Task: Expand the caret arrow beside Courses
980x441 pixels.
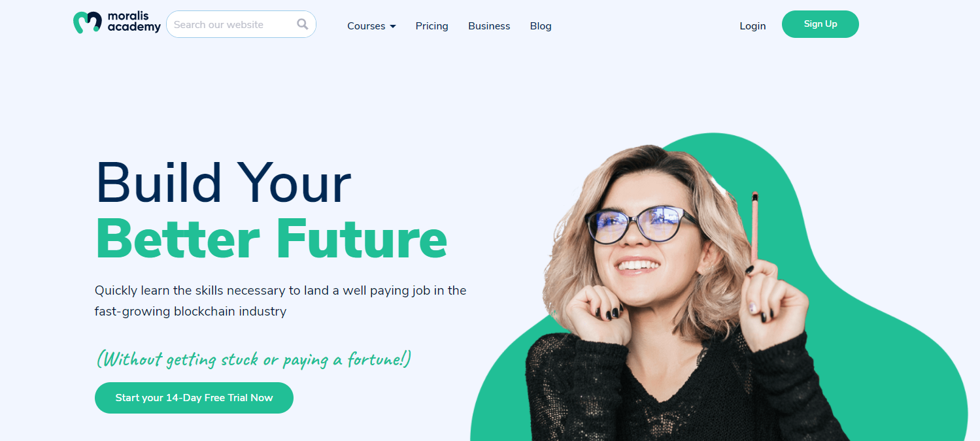Action: click(x=393, y=27)
